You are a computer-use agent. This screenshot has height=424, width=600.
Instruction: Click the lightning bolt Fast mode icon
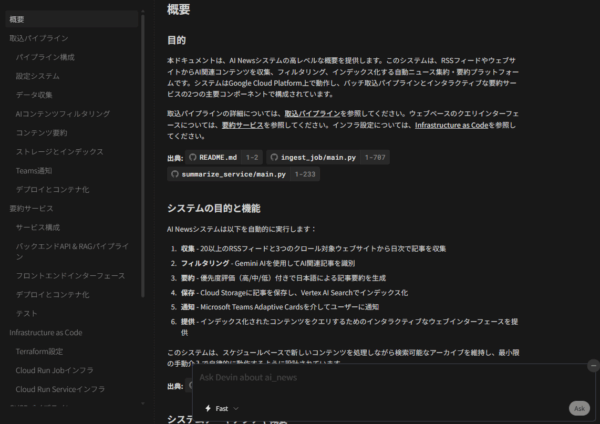207,408
